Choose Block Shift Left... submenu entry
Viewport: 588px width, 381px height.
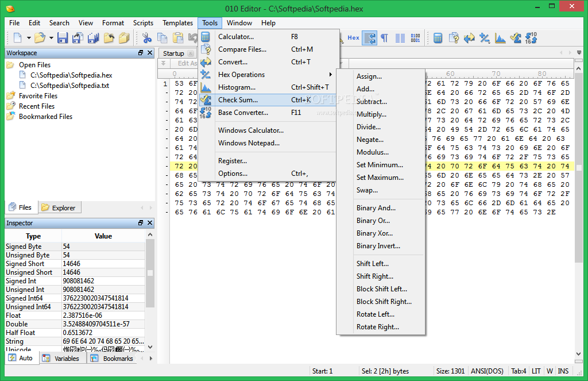pos(381,289)
